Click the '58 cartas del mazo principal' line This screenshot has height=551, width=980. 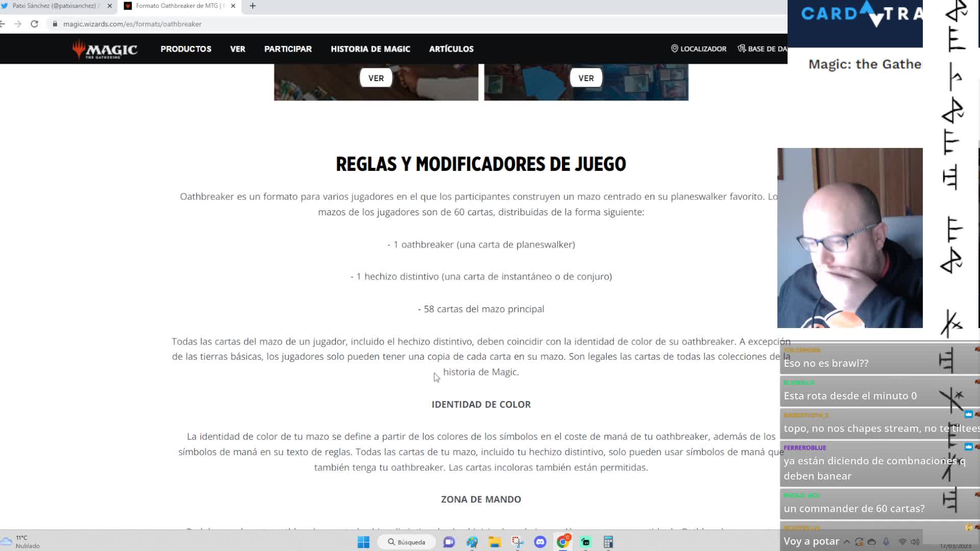pyautogui.click(x=481, y=309)
